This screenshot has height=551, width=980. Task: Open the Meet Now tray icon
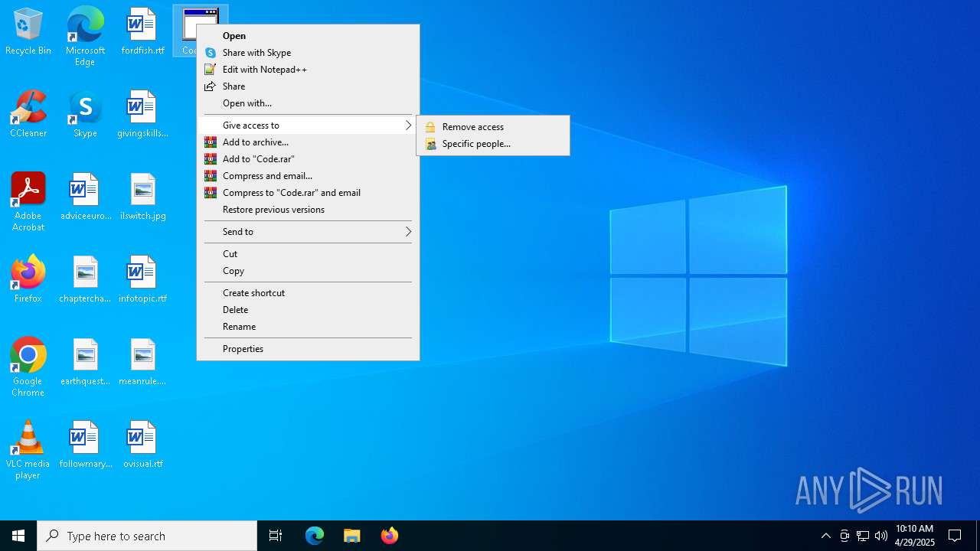pos(844,536)
